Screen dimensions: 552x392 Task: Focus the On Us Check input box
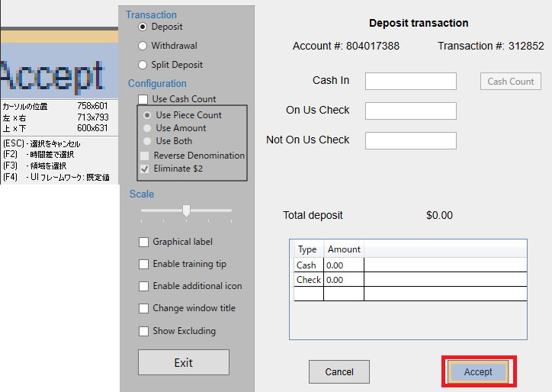[x=410, y=111]
